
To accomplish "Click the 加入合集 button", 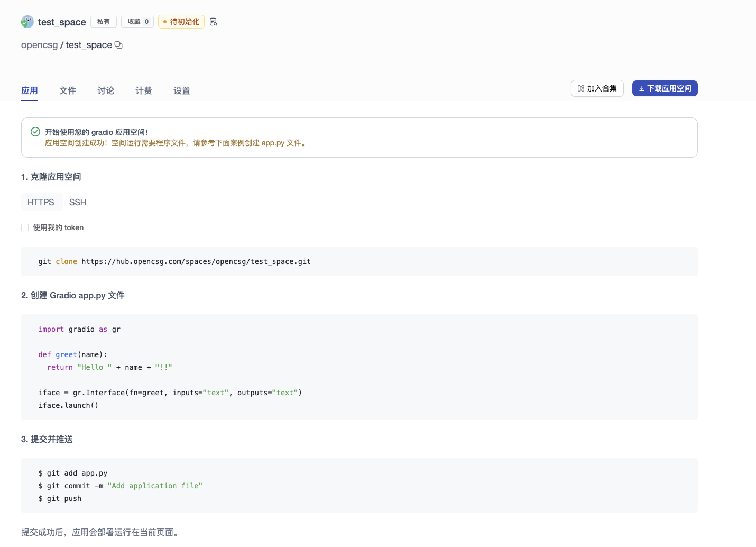I will click(597, 88).
